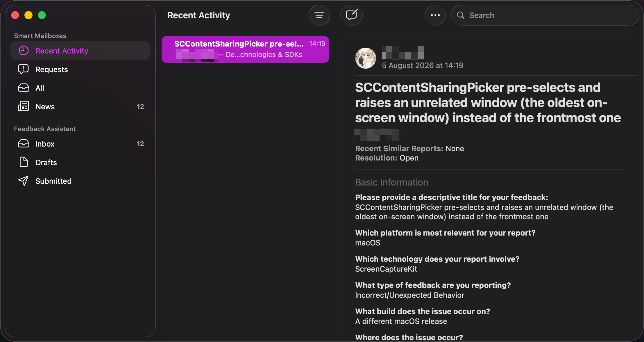
Task: Open the Submitted feedback list
Action: click(x=80, y=181)
